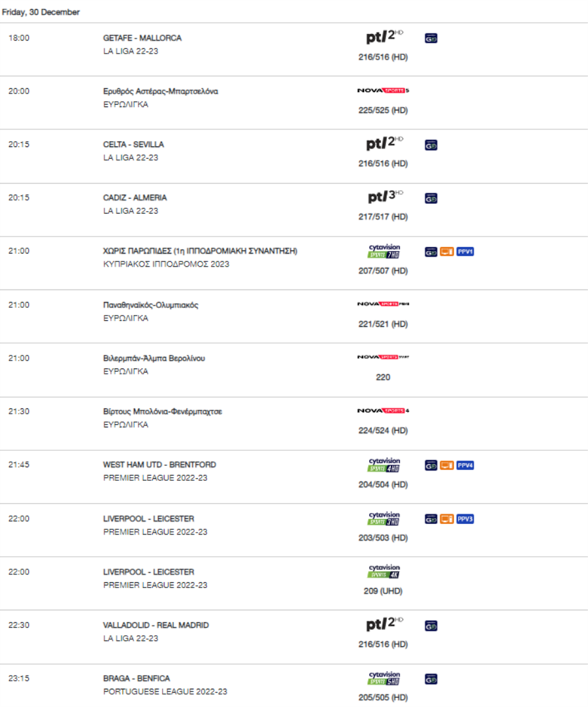Click the Novasports 5 channel logo

(384, 91)
